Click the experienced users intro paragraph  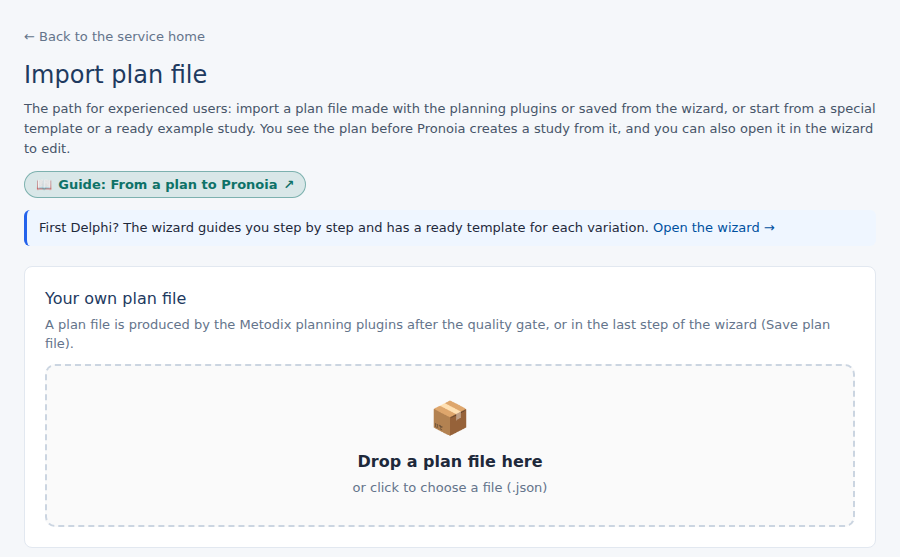tap(449, 129)
